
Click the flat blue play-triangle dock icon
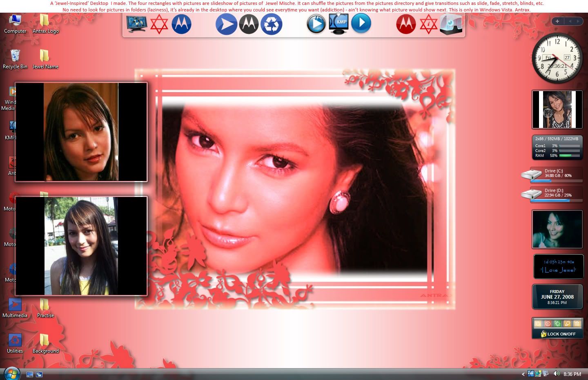(361, 23)
